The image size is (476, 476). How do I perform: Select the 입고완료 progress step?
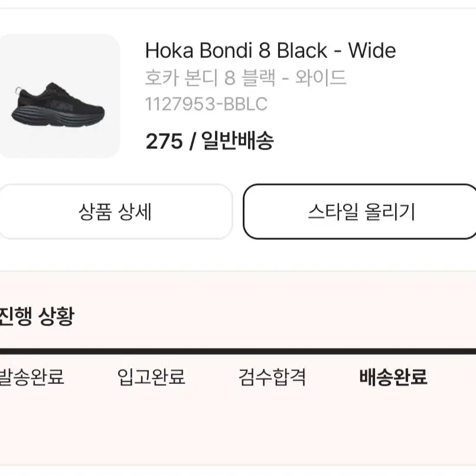pyautogui.click(x=151, y=377)
